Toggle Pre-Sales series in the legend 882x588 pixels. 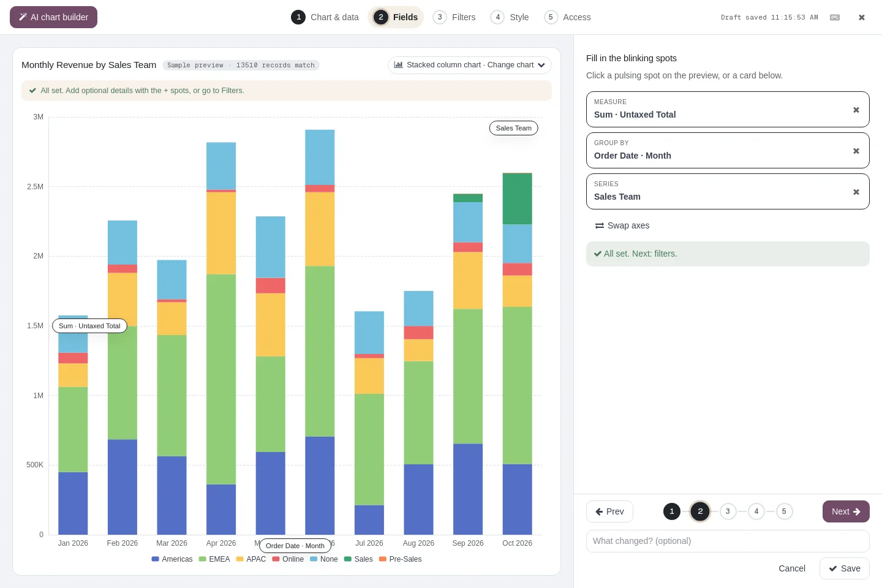pos(401,559)
